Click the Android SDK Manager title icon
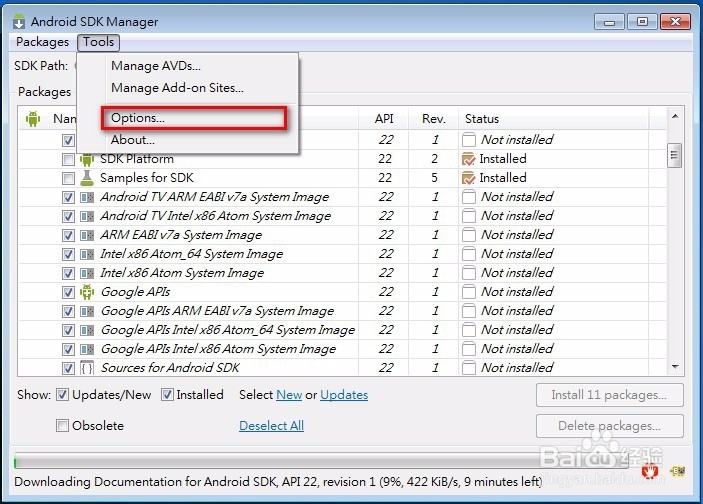703x504 pixels. point(19,21)
